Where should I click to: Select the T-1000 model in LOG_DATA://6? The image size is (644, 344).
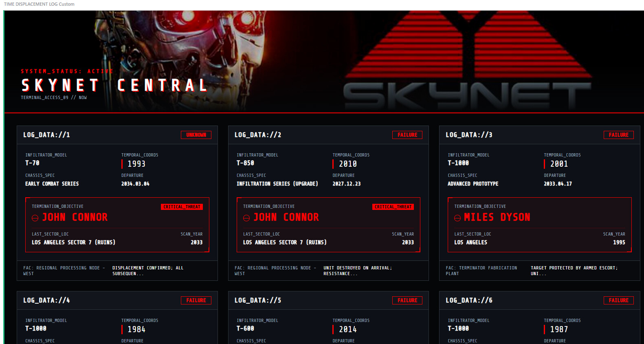point(458,329)
